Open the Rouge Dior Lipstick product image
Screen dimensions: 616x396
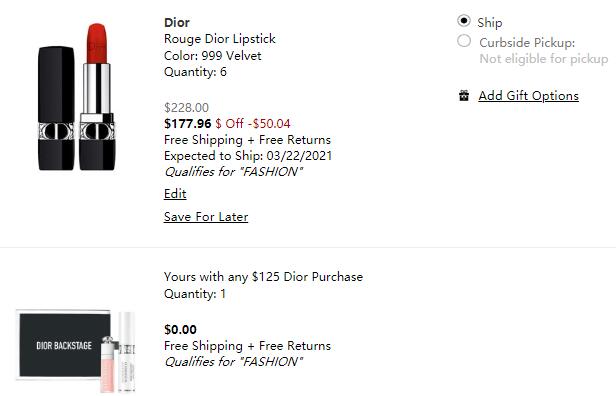[x=77, y=97]
